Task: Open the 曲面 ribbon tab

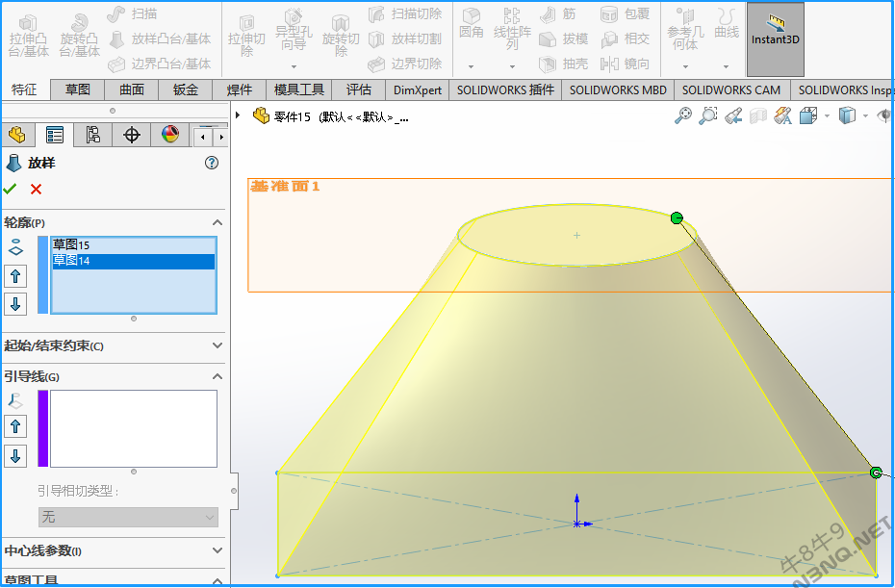Action: pyautogui.click(x=132, y=89)
